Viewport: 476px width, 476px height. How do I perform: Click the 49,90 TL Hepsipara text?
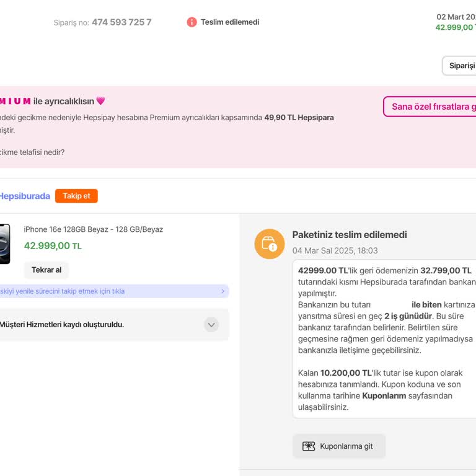pos(299,118)
